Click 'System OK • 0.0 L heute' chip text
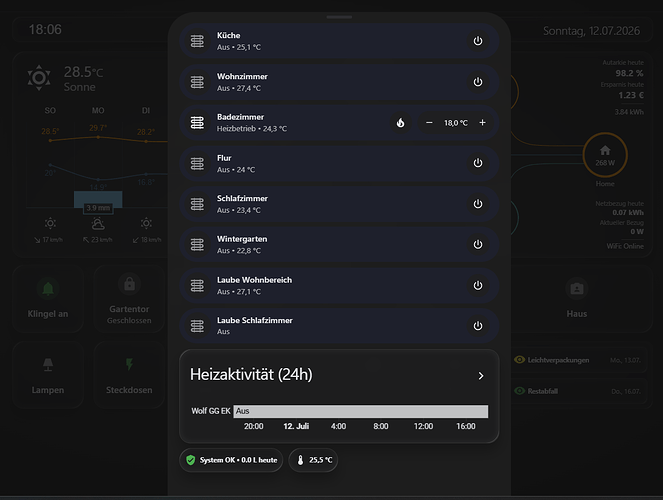 (x=238, y=460)
